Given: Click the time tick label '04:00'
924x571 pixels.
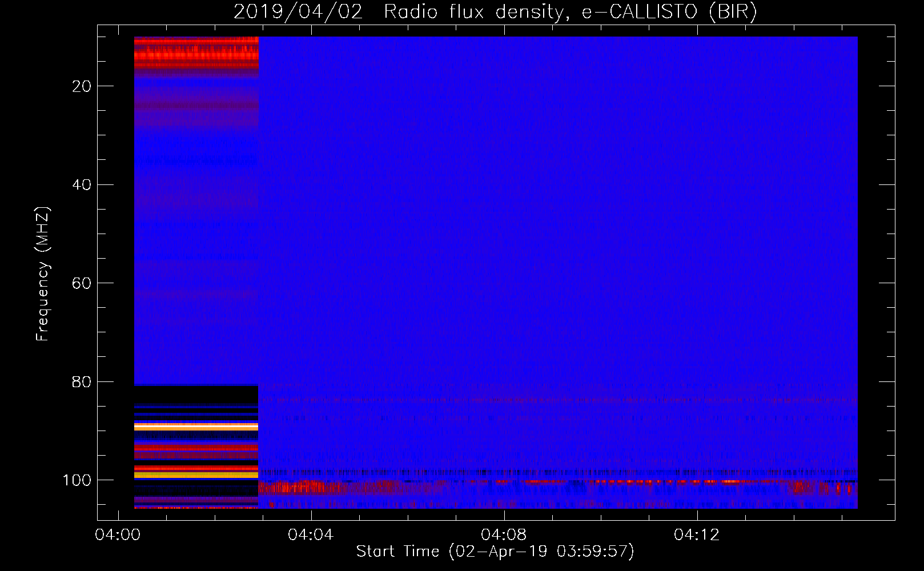Looking at the screenshot, I should coord(118,535).
